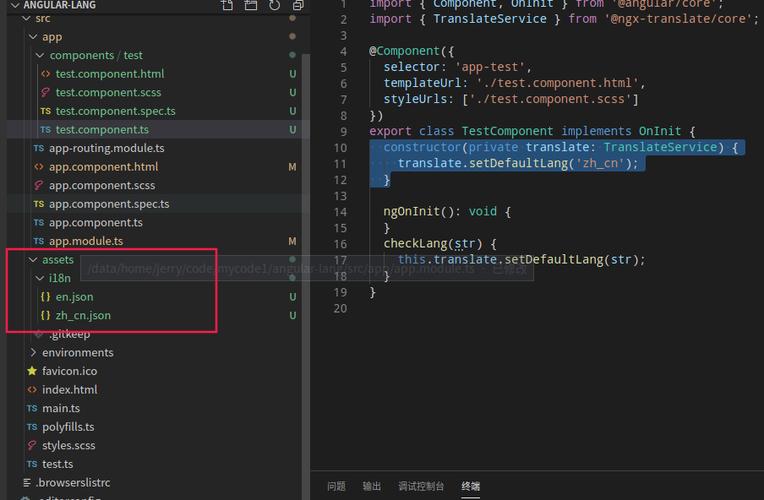Switch to the 输出 (Output) panel tab
The image size is (764, 500).
372,486
